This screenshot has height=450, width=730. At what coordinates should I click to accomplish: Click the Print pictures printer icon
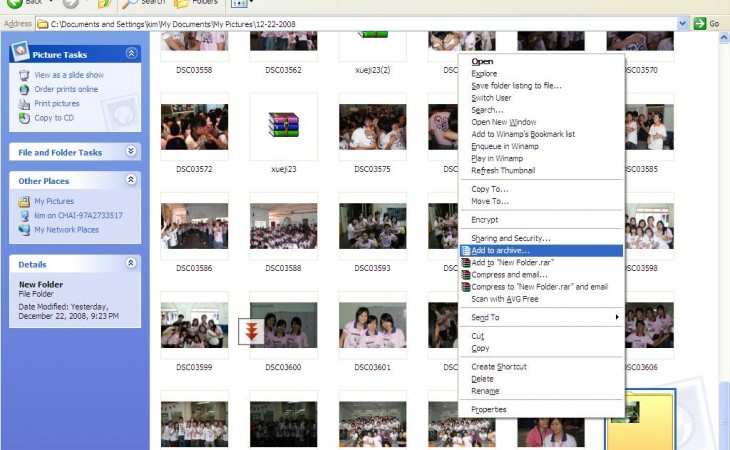pyautogui.click(x=25, y=103)
